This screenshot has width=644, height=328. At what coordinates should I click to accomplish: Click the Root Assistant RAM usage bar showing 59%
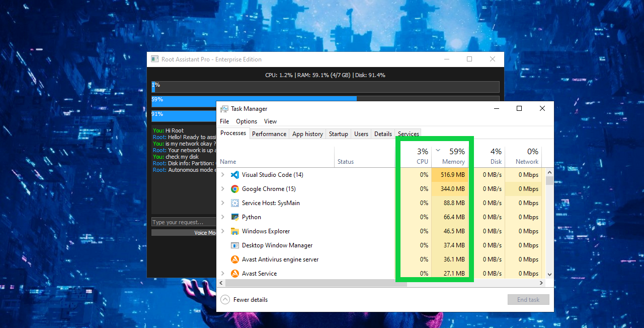[x=326, y=98]
